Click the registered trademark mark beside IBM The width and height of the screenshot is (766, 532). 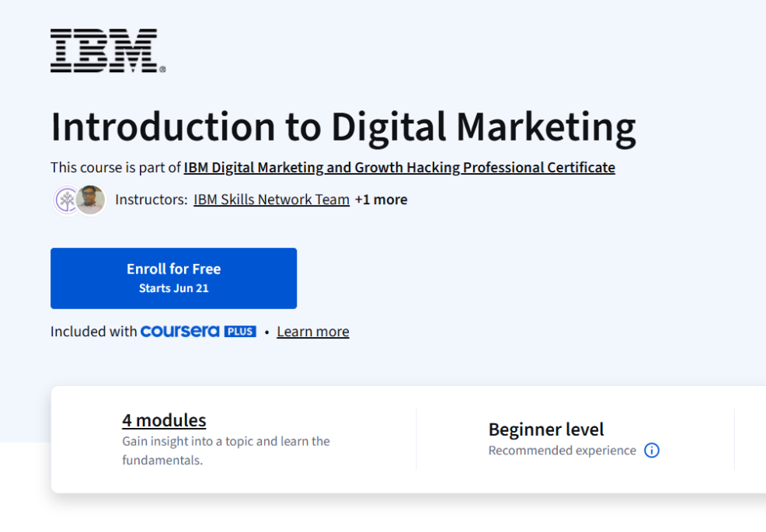click(162, 69)
